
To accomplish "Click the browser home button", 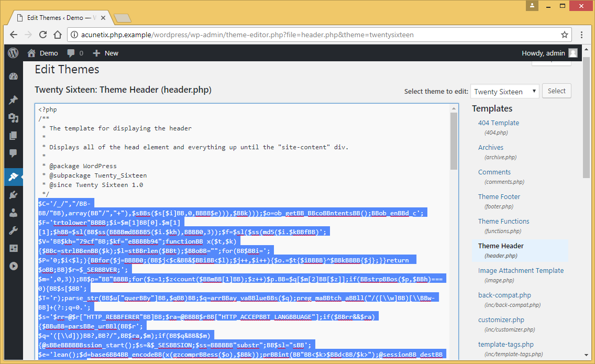I will (57, 35).
